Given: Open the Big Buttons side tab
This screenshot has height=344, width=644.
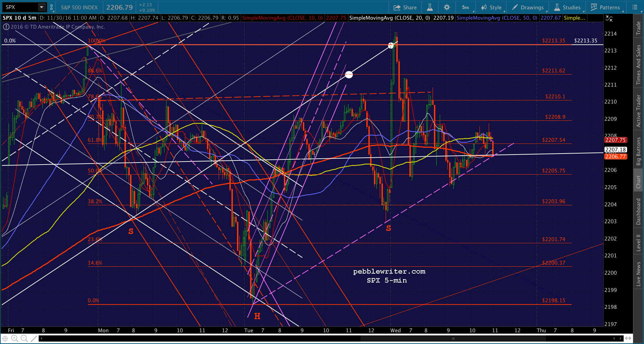Looking at the screenshot, I should pos(638,151).
